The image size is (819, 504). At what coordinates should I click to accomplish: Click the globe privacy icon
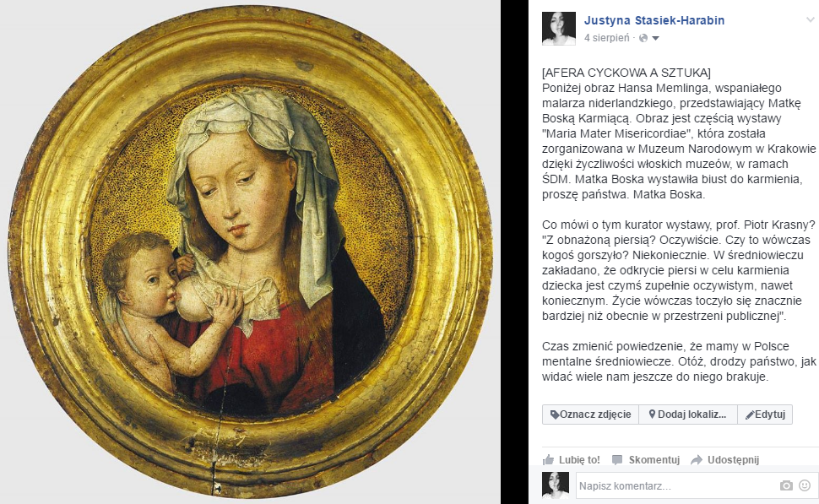tap(643, 38)
